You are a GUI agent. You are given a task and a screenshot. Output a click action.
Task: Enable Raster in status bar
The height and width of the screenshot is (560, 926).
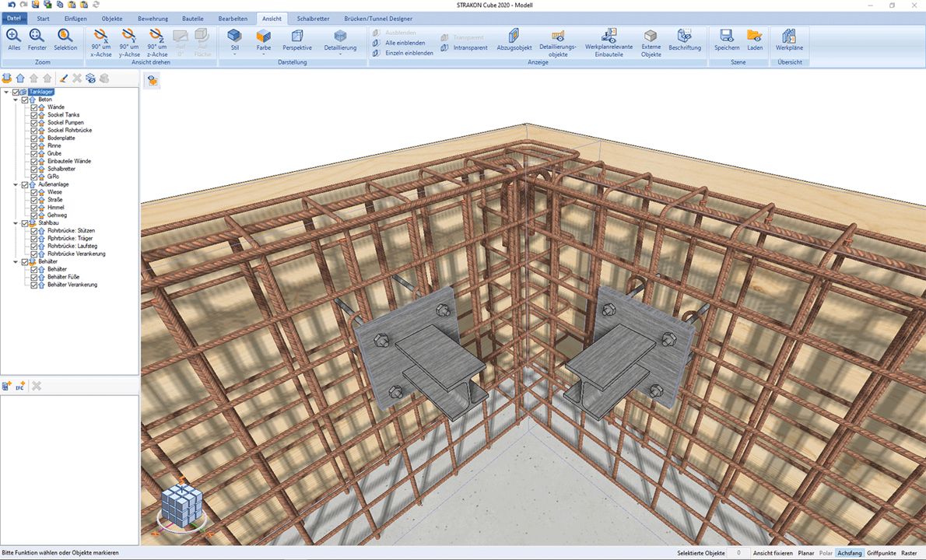(909, 553)
